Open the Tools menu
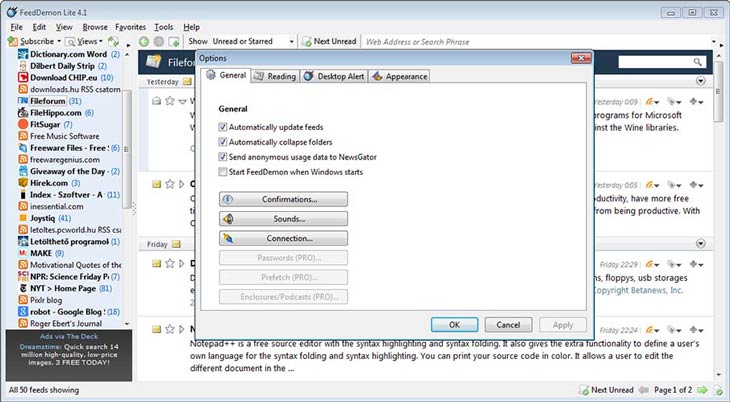The width and height of the screenshot is (730, 402). click(x=164, y=27)
